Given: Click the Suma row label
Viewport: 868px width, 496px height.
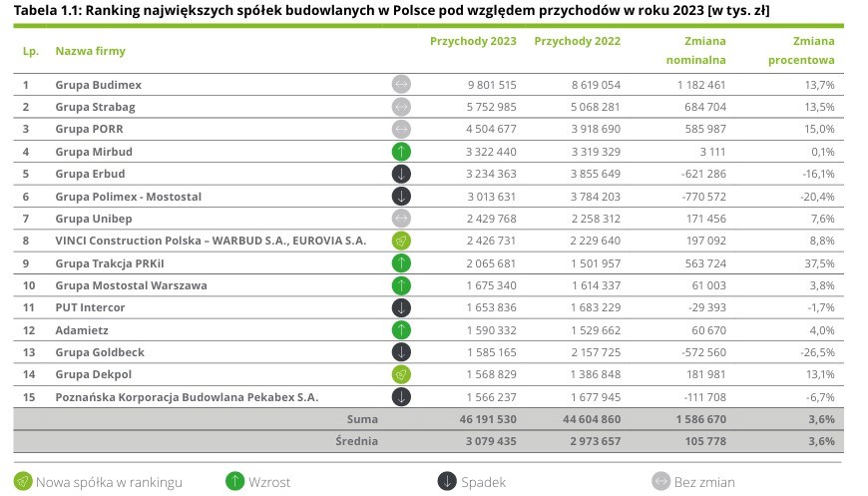Looking at the screenshot, I should point(362,419).
